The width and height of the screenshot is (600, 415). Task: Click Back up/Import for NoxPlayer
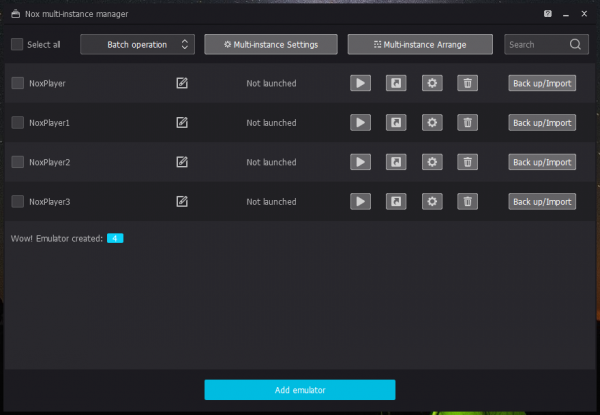542,83
